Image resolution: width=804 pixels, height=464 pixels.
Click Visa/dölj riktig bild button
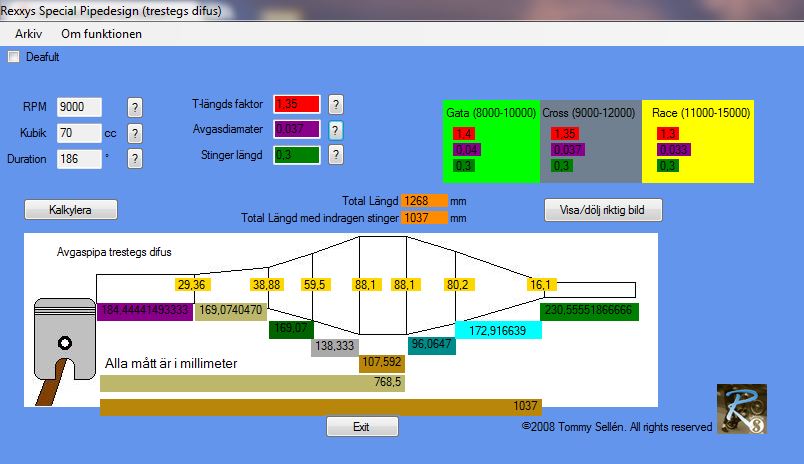tap(603, 210)
